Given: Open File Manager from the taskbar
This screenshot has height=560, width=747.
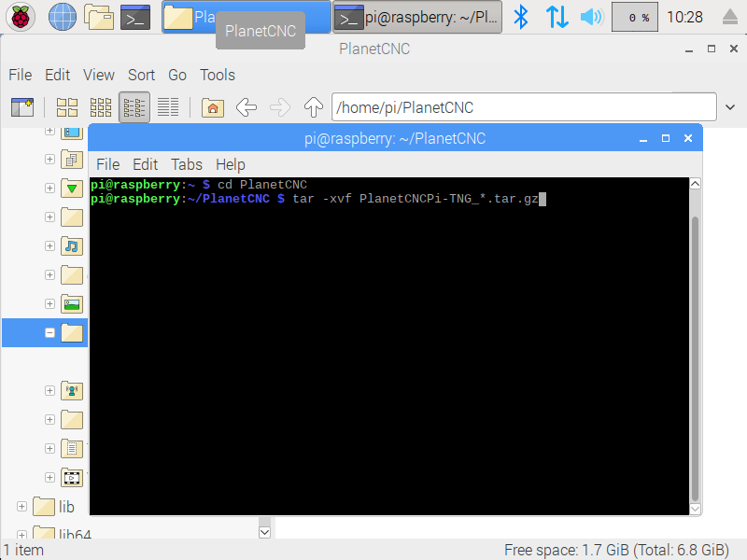Looking at the screenshot, I should pos(99,17).
